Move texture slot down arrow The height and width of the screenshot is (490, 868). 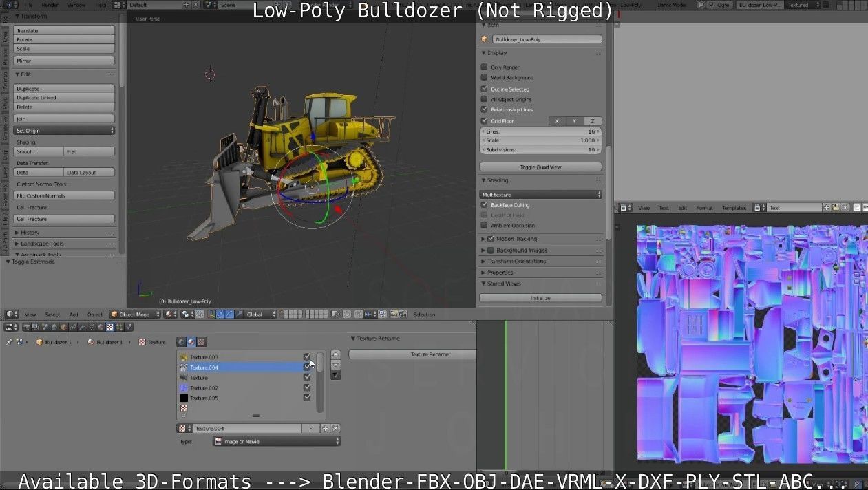[x=336, y=365]
